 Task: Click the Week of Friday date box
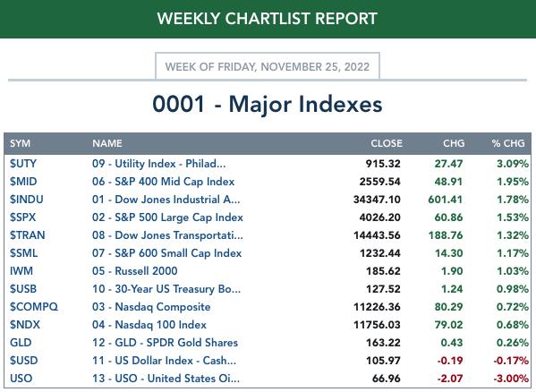(268, 66)
